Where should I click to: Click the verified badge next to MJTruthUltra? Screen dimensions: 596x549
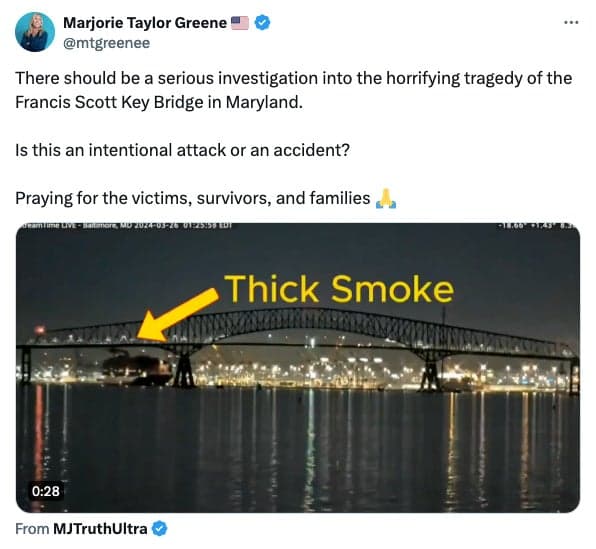(x=159, y=528)
